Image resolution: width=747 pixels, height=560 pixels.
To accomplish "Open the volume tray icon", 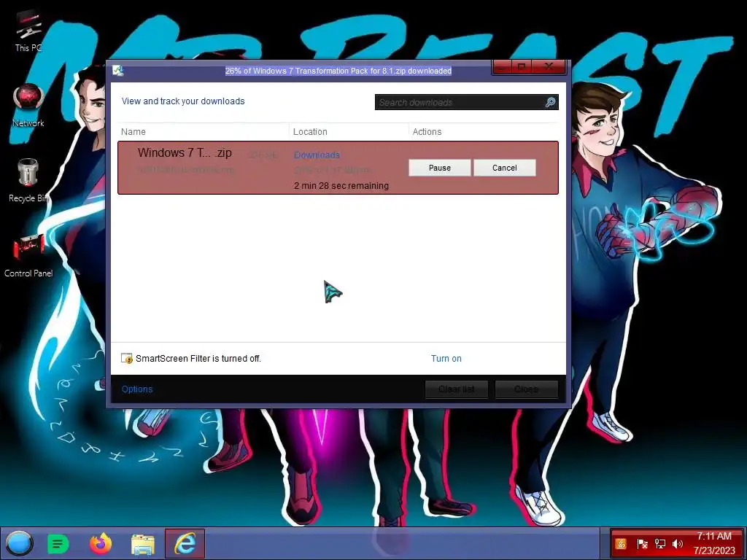I will (678, 543).
